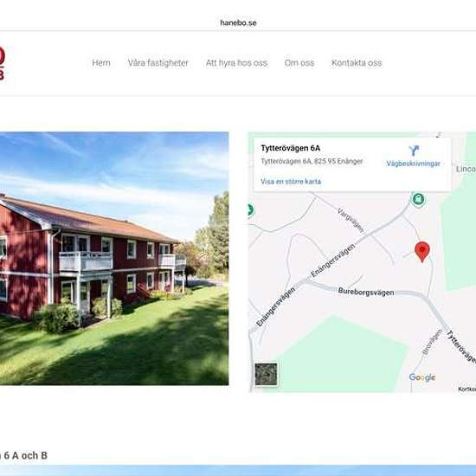476x476 pixels.
Task: Click the green marker at map's left edge
Action: [x=250, y=209]
